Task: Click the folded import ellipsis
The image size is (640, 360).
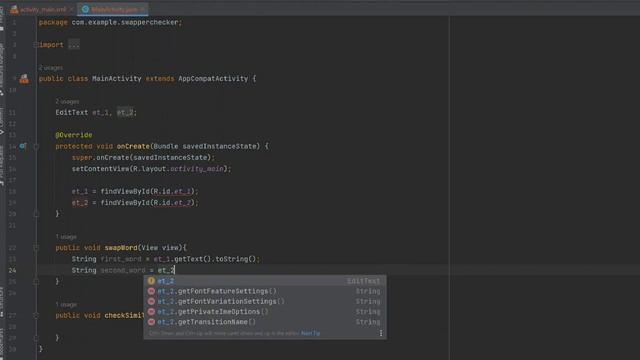Action: coord(74,45)
